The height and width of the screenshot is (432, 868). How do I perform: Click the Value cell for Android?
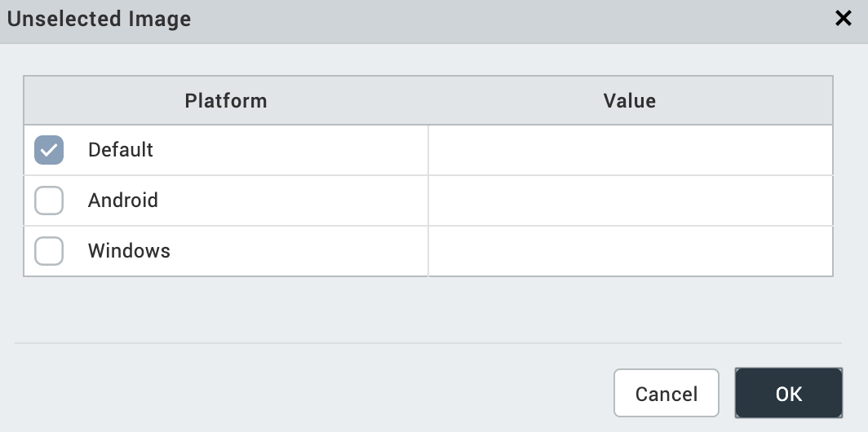pyautogui.click(x=630, y=201)
